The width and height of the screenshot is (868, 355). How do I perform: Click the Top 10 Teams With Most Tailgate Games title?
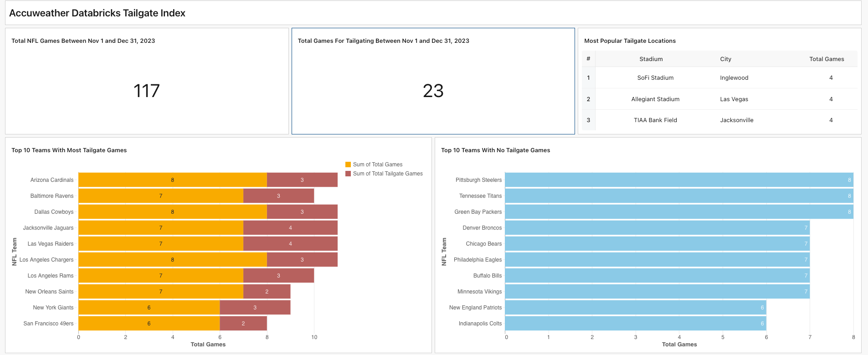69,150
